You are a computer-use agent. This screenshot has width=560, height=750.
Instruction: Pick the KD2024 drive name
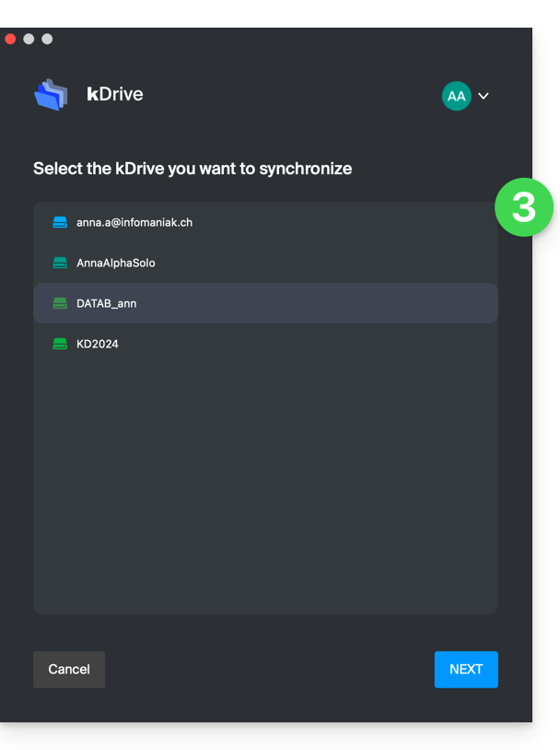tap(98, 344)
